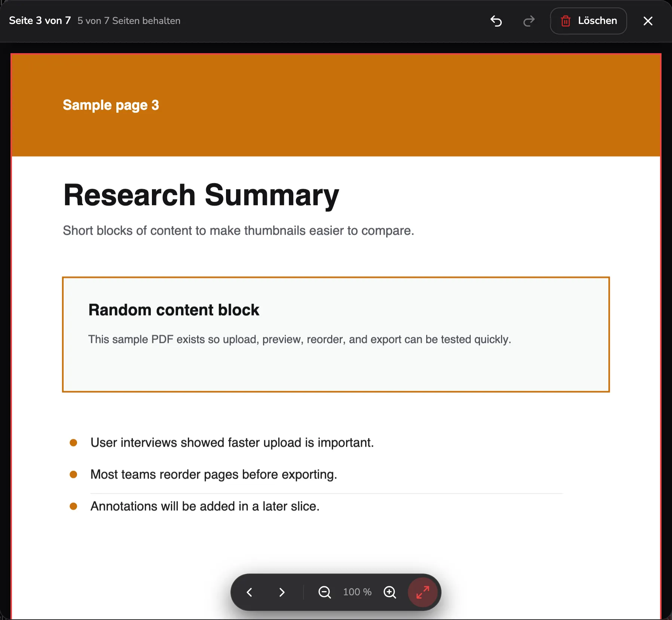672x620 pixels.
Task: Toggle fullscreen with the red expand icon
Action: [x=422, y=592]
